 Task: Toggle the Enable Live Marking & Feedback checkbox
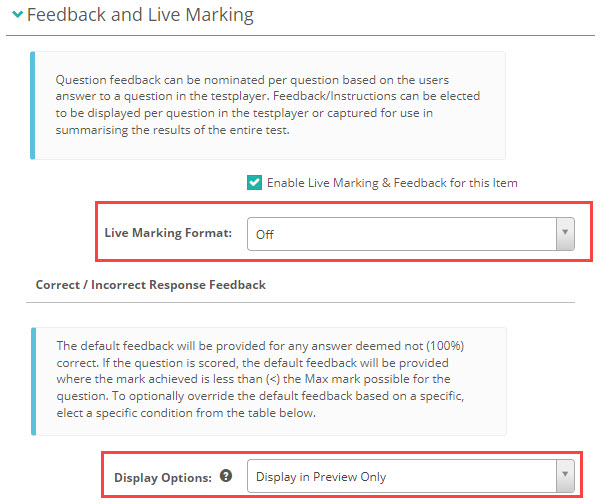pyautogui.click(x=254, y=183)
